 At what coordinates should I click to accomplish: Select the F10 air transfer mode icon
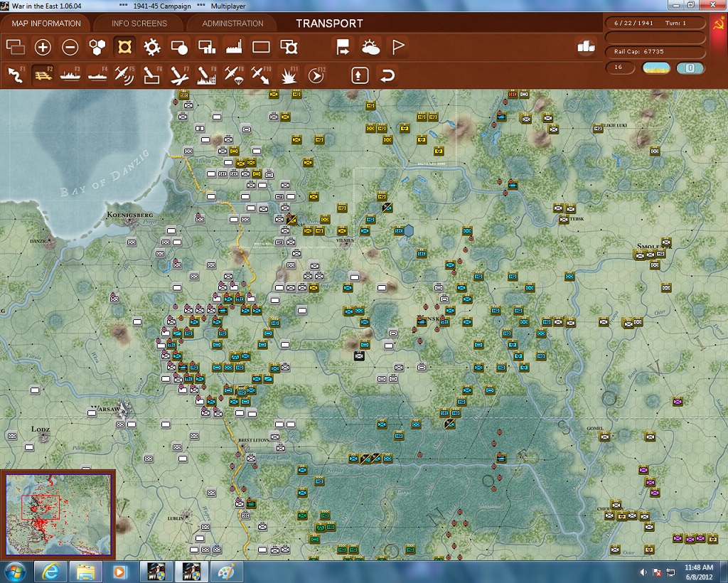[x=261, y=75]
